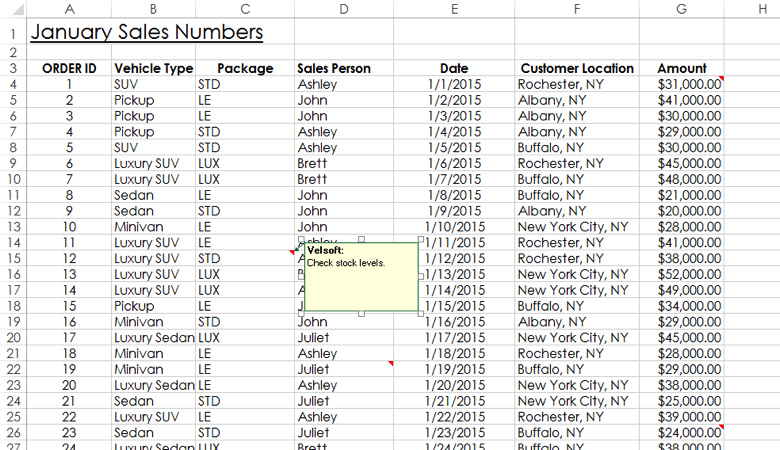Select the Customer Location header cell
This screenshot has width=780, height=450.
click(x=577, y=69)
